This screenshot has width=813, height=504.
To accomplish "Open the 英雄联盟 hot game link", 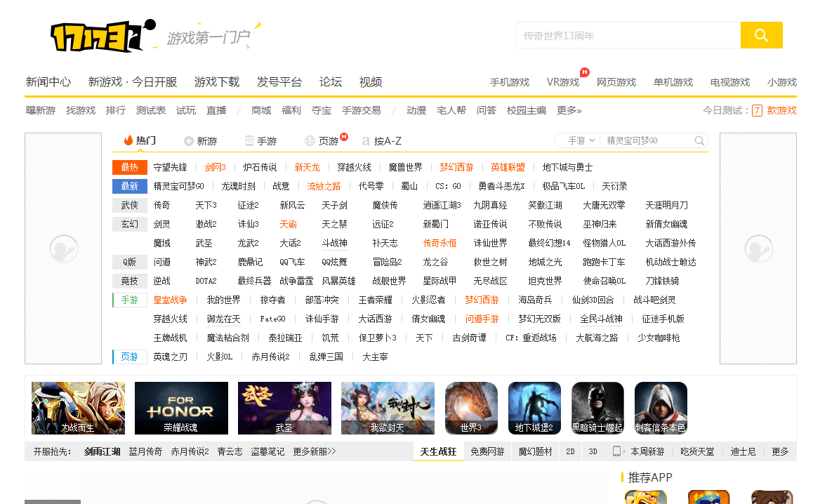I will pos(508,167).
